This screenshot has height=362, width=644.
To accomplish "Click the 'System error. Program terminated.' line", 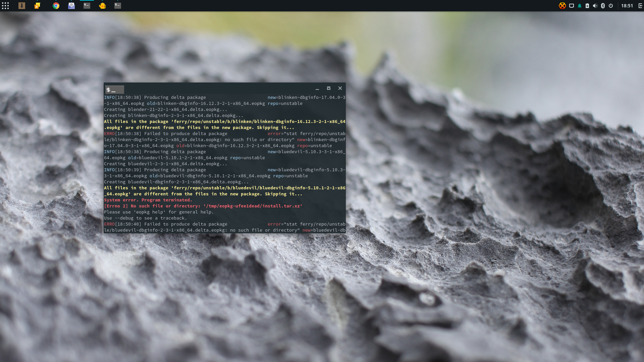I will pos(148,200).
